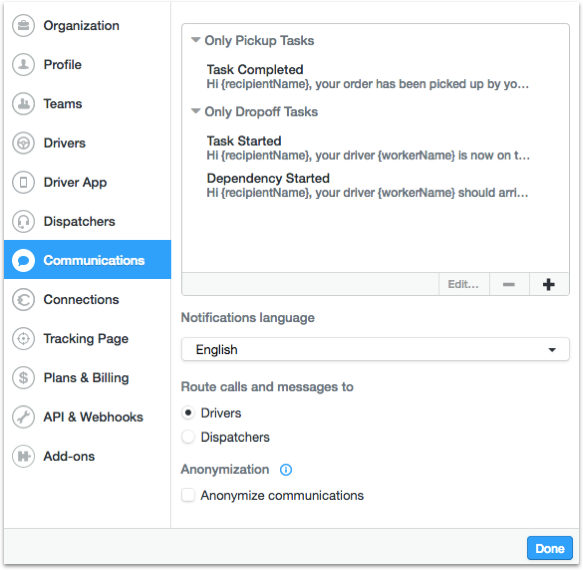The height and width of the screenshot is (570, 583).
Task: Click the Profile person icon
Action: pos(23,65)
